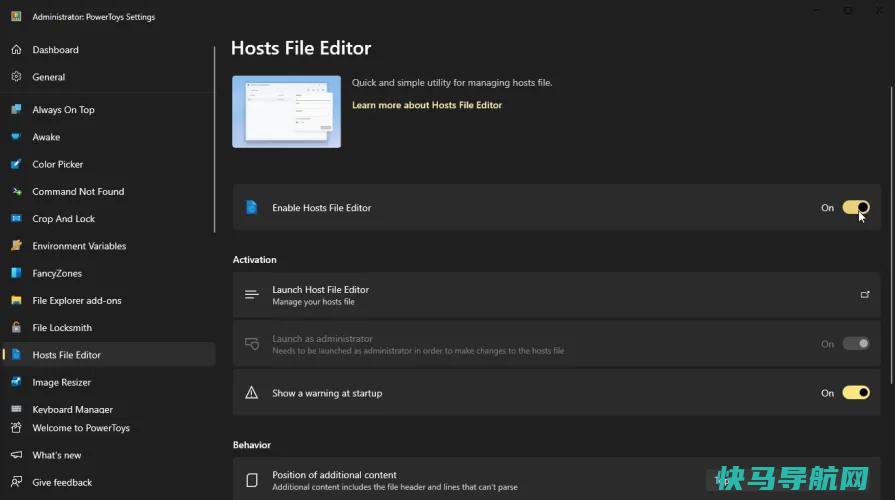Open What's new page

point(108,455)
